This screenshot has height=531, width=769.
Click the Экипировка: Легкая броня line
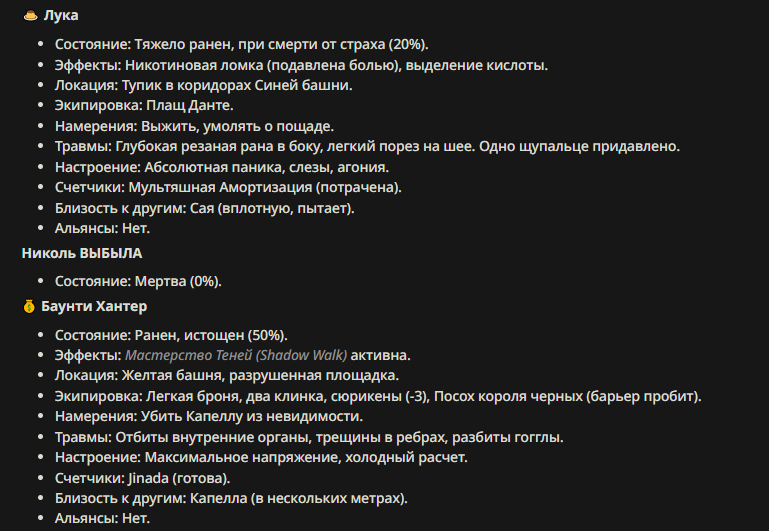pyautogui.click(x=378, y=396)
